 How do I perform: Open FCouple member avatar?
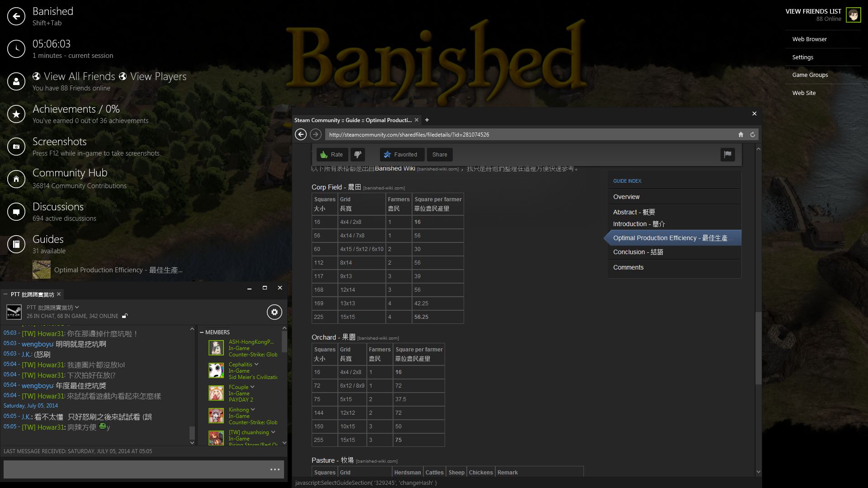tap(216, 393)
